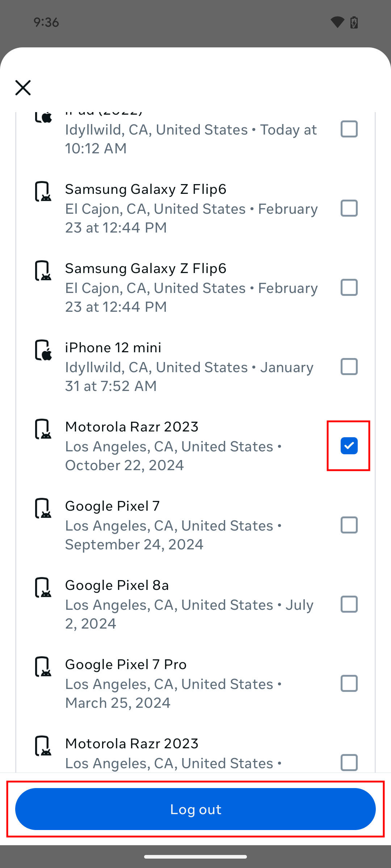Tap the Android icon beside Google Pixel 8a
Viewport: 391px width, 868px height.
43,588
